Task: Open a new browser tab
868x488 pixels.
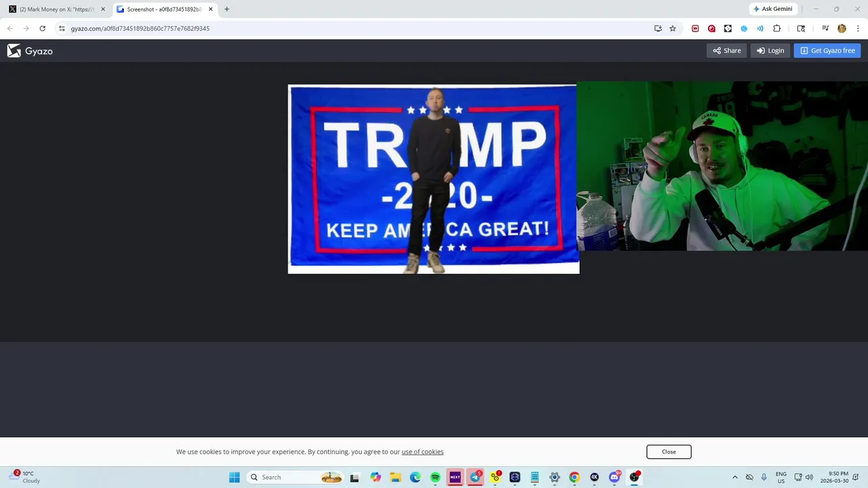Action: 226,9
